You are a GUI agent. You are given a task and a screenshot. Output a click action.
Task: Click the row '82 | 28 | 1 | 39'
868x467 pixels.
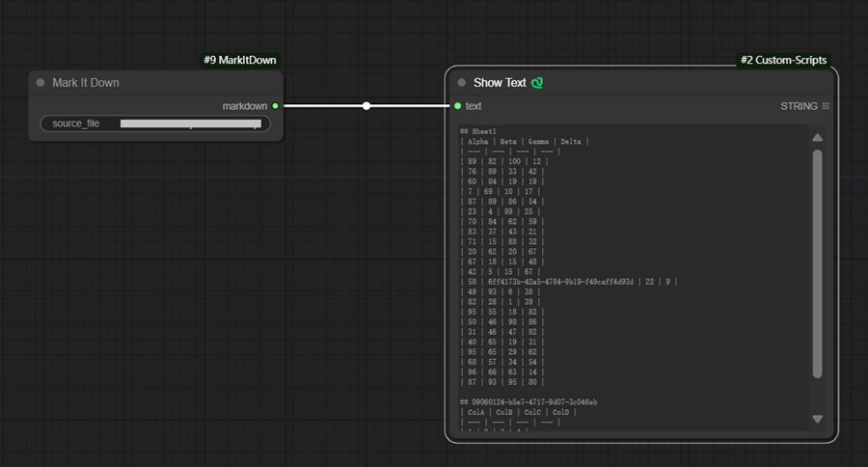tap(500, 301)
